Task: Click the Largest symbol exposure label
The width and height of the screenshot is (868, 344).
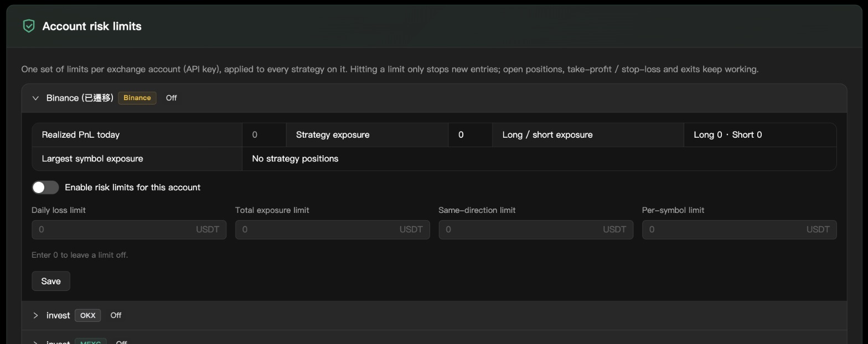Action: click(x=92, y=159)
